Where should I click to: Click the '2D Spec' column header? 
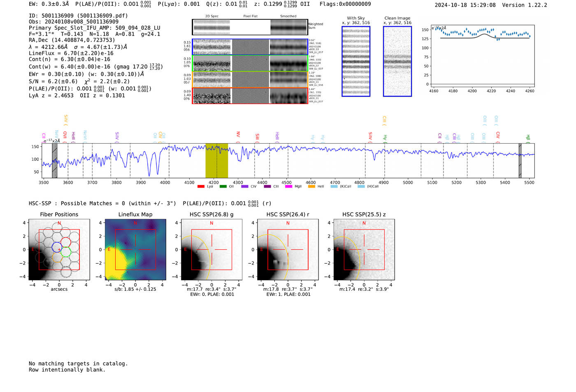coord(212,16)
